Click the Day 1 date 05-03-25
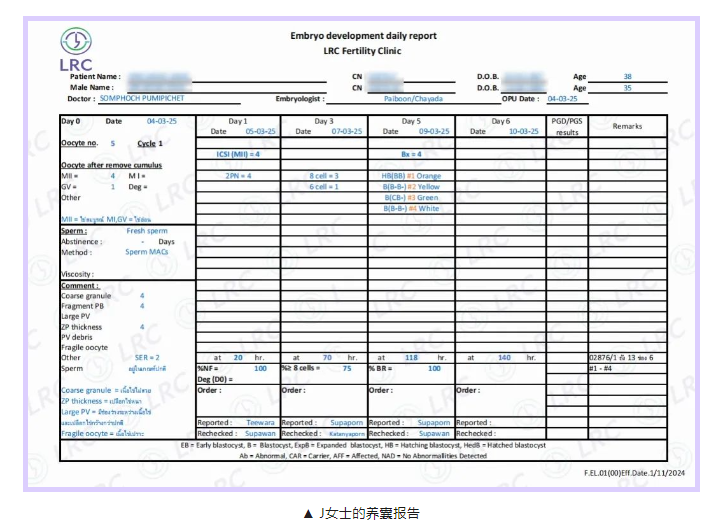The image size is (709, 530). [x=260, y=131]
